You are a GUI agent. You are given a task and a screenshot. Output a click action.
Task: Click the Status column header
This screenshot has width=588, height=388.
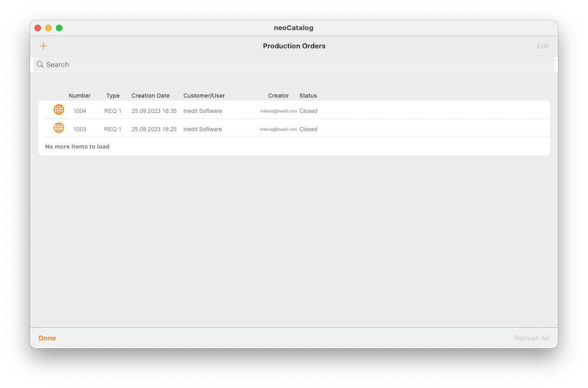coord(308,96)
